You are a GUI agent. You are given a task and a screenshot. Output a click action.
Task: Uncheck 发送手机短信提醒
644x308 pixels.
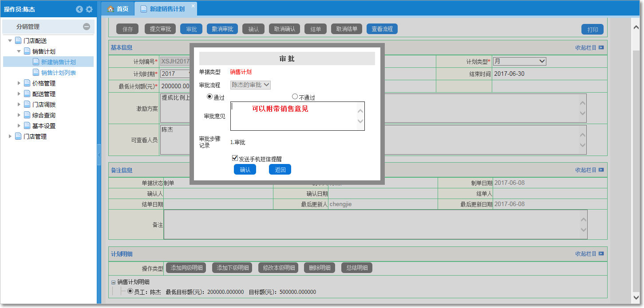tap(234, 158)
